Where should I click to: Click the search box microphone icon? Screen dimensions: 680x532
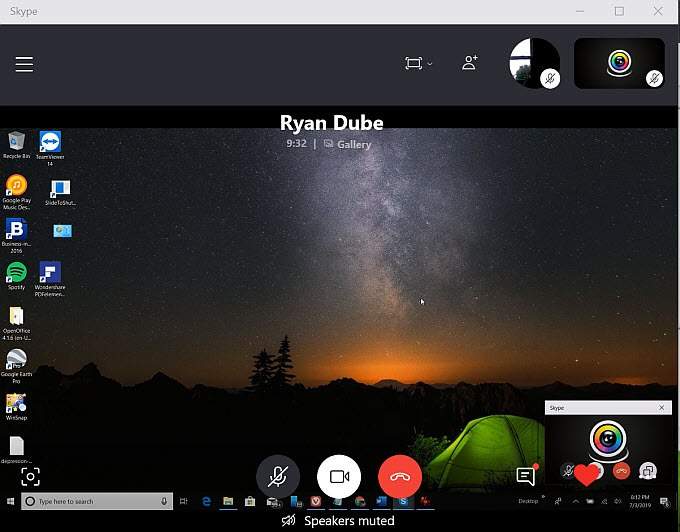164,501
